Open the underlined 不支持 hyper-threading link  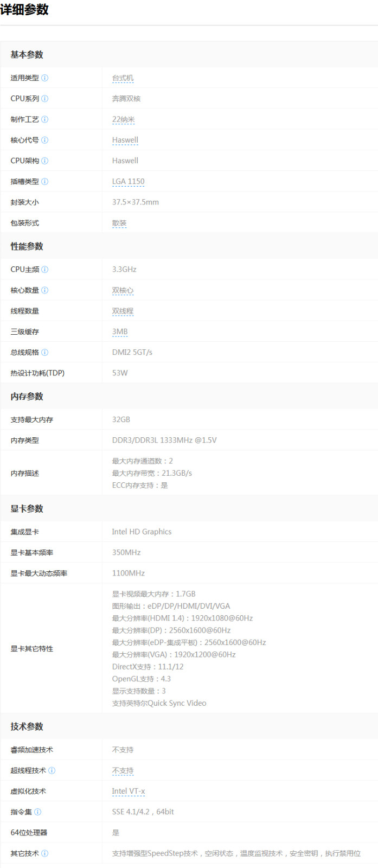click(x=123, y=770)
